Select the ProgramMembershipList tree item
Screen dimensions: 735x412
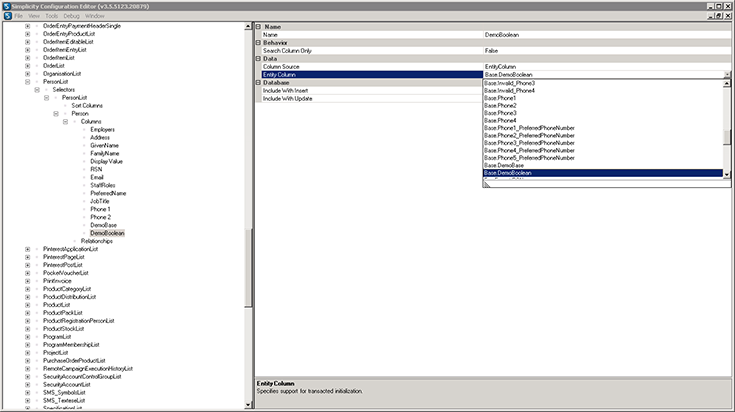pos(71,345)
